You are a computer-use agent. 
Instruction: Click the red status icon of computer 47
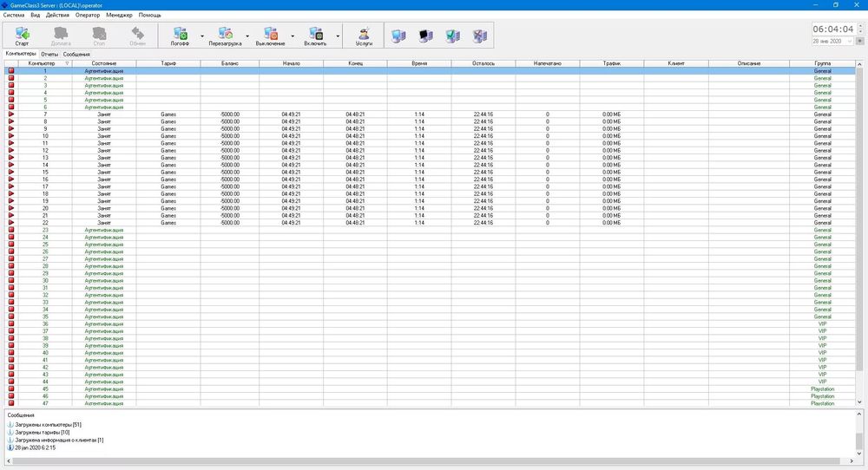[11, 403]
